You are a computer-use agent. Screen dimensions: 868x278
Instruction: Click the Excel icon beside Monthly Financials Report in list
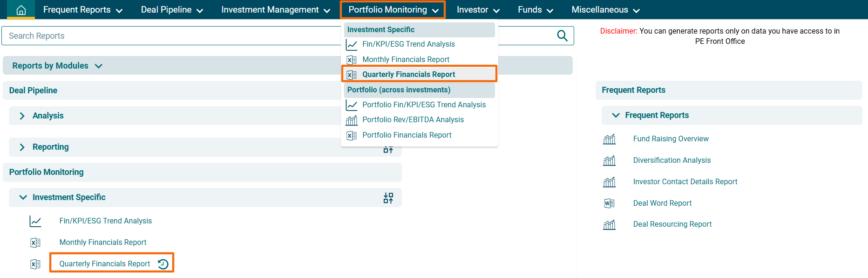click(x=35, y=243)
